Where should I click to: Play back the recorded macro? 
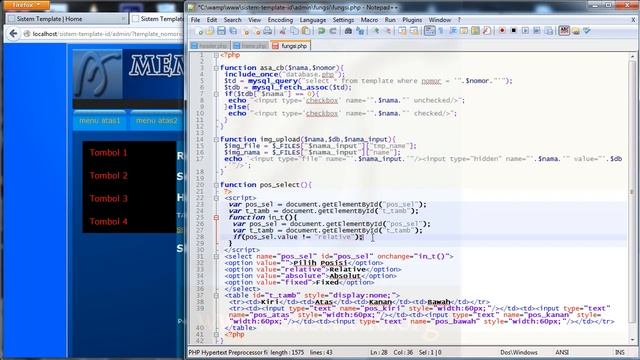(525, 31)
